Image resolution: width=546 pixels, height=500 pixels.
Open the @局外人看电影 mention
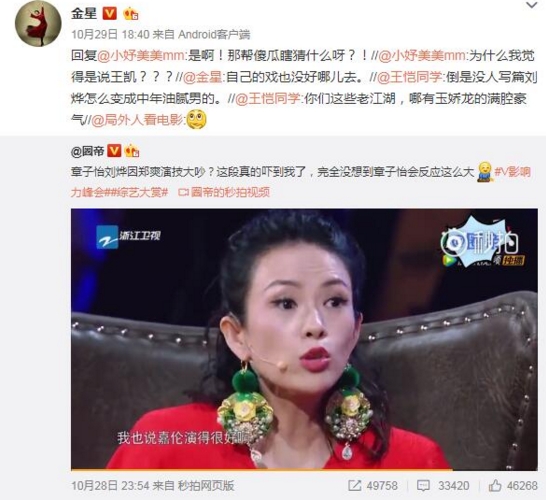coord(136,120)
